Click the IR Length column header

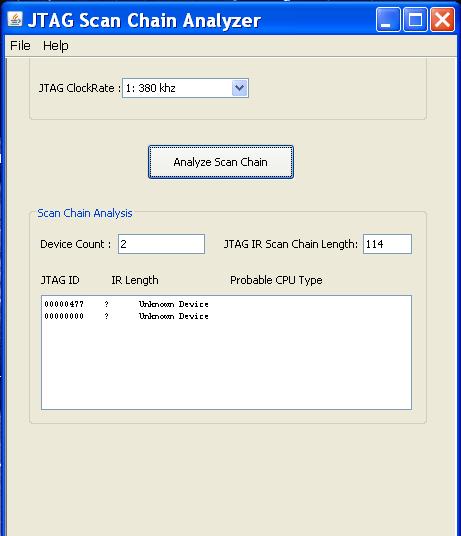pos(135,280)
